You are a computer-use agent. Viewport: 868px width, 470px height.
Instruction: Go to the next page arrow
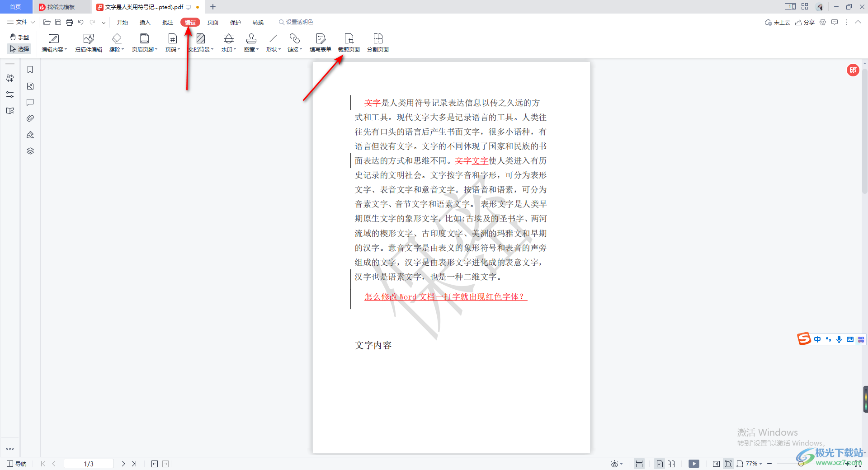pyautogui.click(x=123, y=464)
